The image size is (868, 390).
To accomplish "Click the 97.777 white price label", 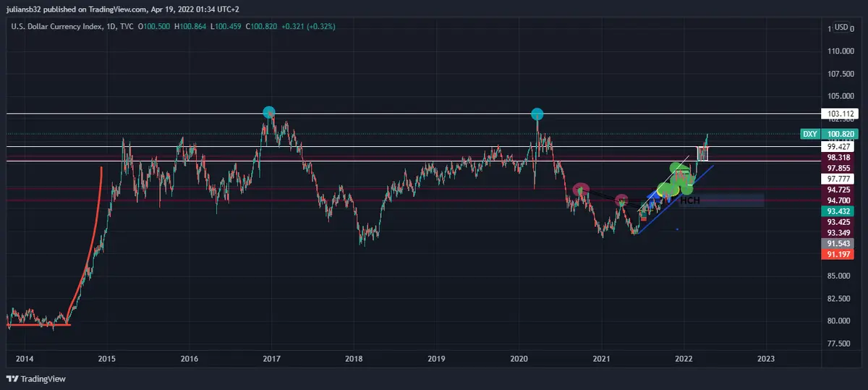I will tap(838, 178).
